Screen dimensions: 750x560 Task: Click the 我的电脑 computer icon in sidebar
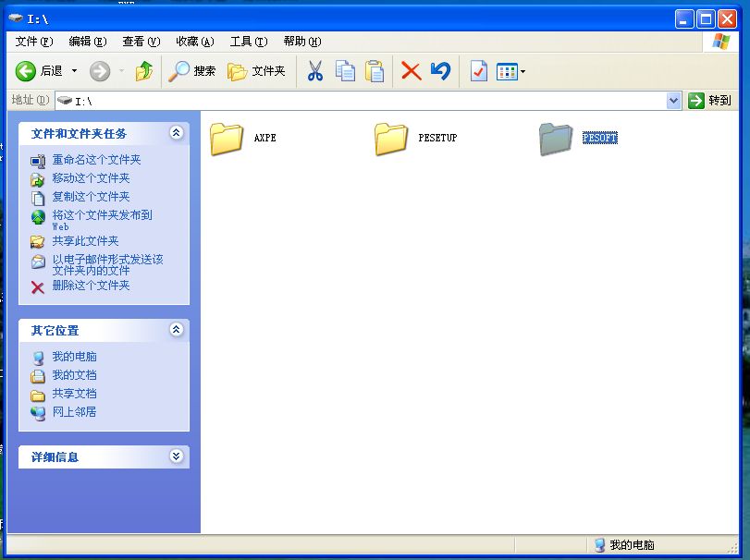click(38, 358)
